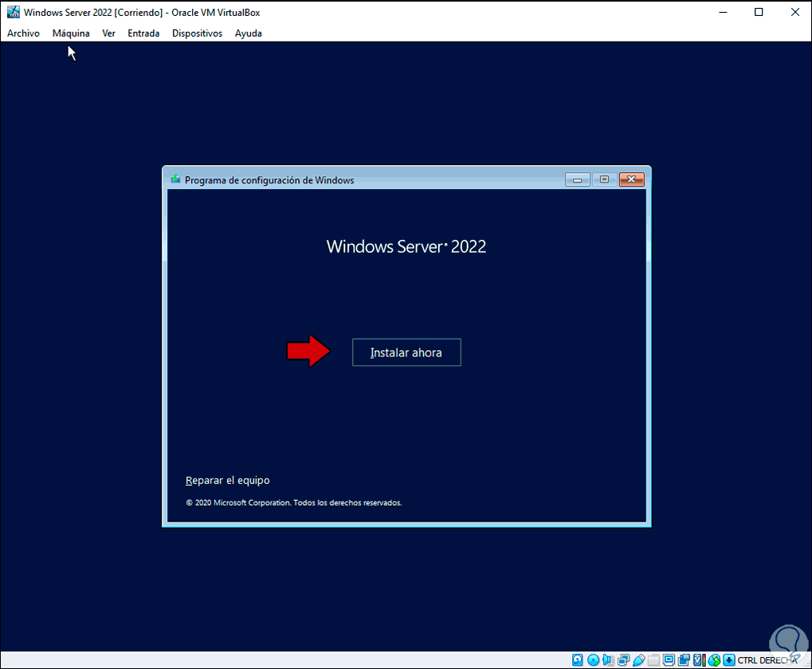
Task: Click the USB devices status icon
Action: tap(638, 659)
